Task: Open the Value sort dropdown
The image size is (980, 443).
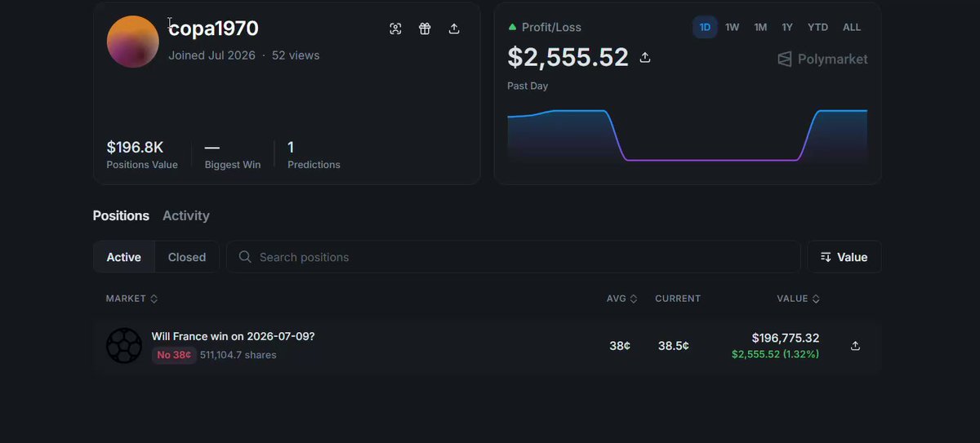Action: (x=844, y=257)
